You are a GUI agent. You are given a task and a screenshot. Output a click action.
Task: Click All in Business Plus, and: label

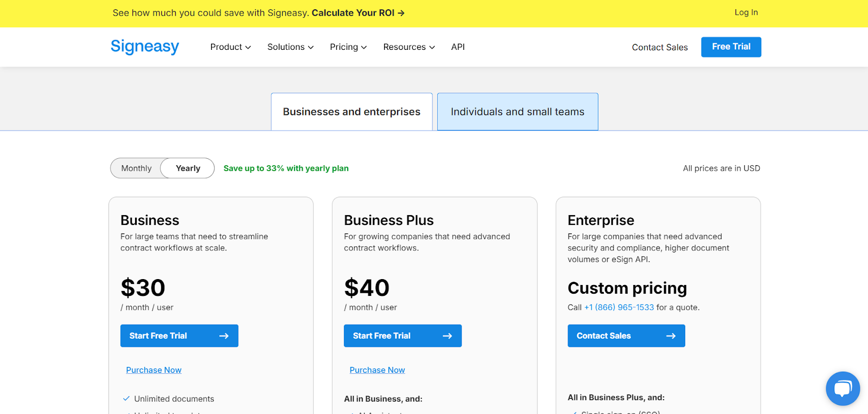616,397
